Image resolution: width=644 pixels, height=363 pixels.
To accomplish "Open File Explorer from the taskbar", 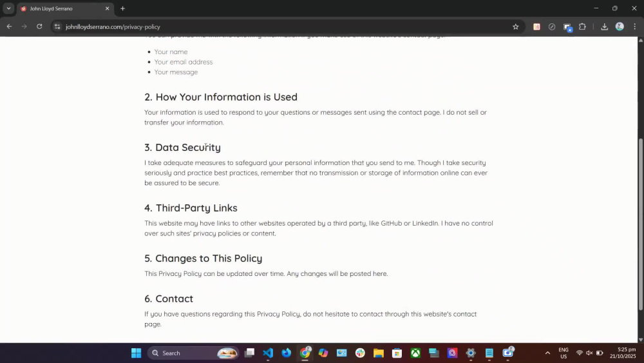I will pos(379,353).
